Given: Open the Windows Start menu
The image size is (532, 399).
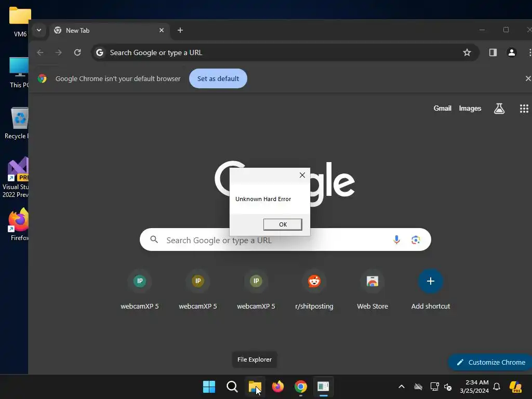Looking at the screenshot, I should click(x=209, y=387).
